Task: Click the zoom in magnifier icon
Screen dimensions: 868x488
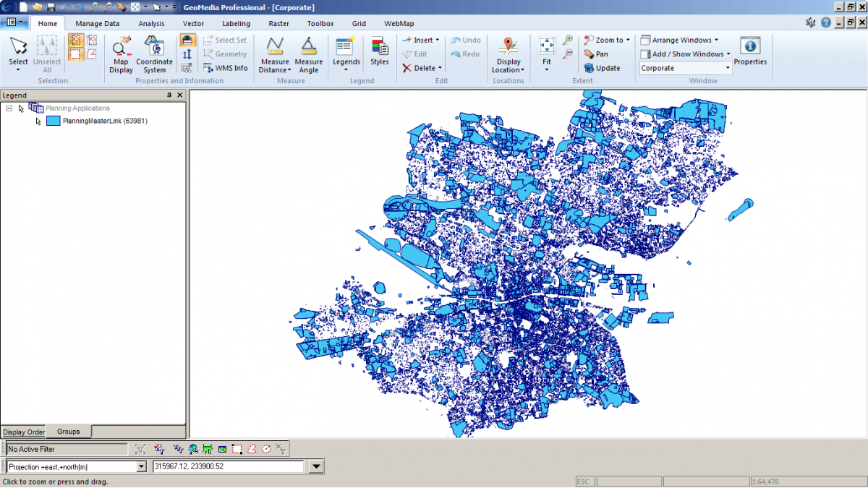Action: pos(568,40)
